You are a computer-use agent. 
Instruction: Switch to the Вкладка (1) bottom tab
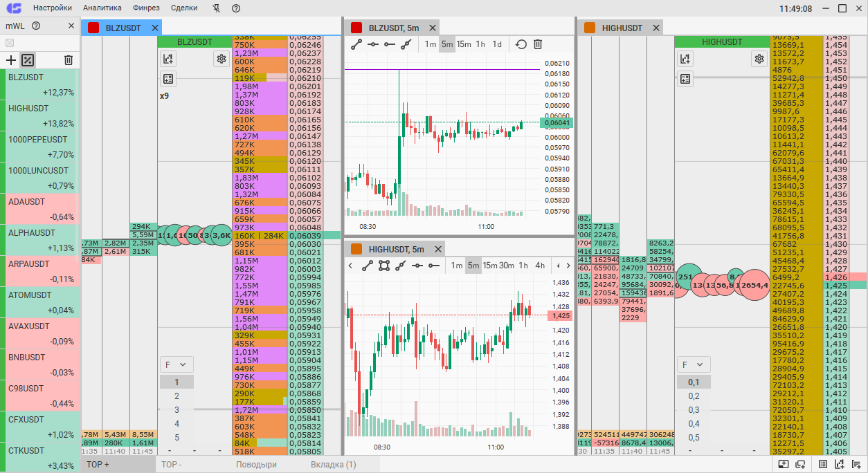click(x=334, y=465)
